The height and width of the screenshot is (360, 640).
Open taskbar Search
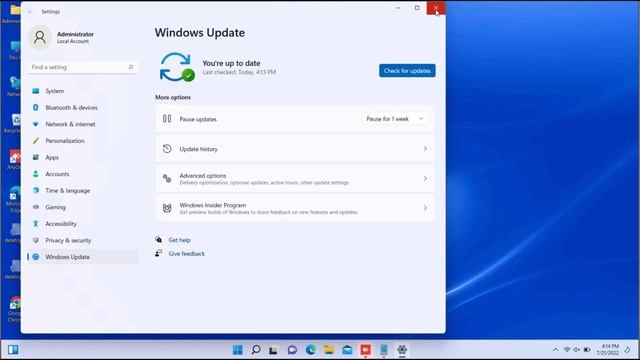pyautogui.click(x=256, y=350)
